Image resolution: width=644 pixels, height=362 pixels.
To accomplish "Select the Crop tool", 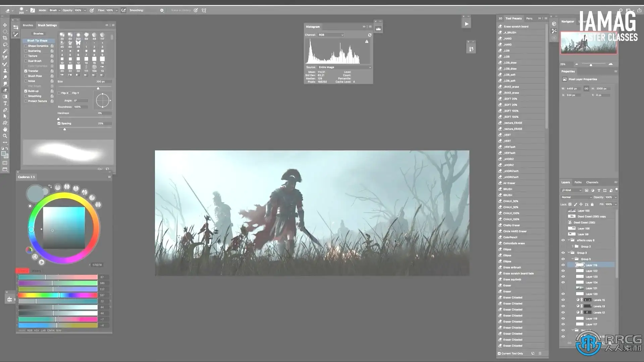I will coord(5,38).
